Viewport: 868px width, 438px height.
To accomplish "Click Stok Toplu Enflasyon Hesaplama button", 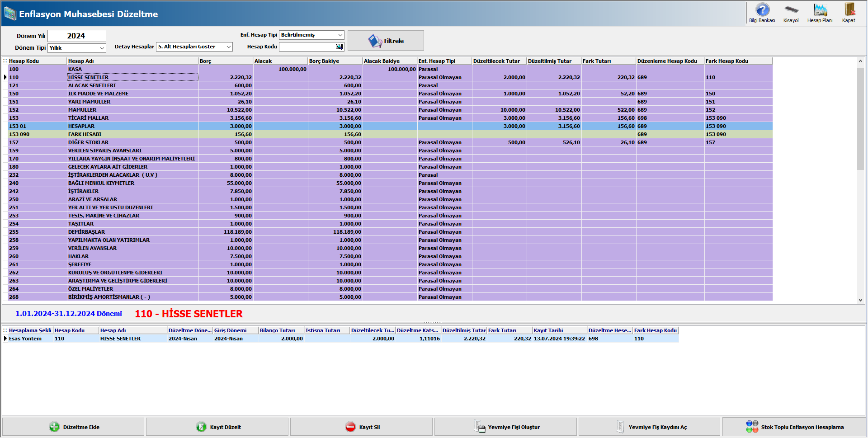I will click(794, 427).
